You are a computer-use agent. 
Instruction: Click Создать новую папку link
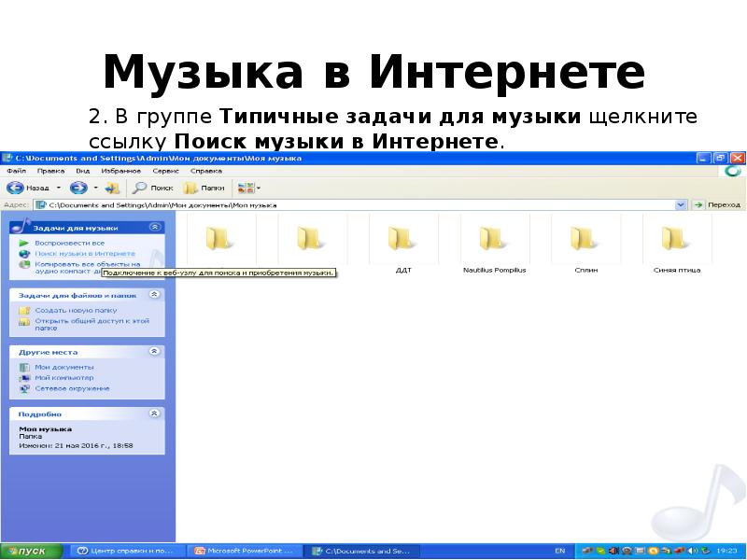76,310
